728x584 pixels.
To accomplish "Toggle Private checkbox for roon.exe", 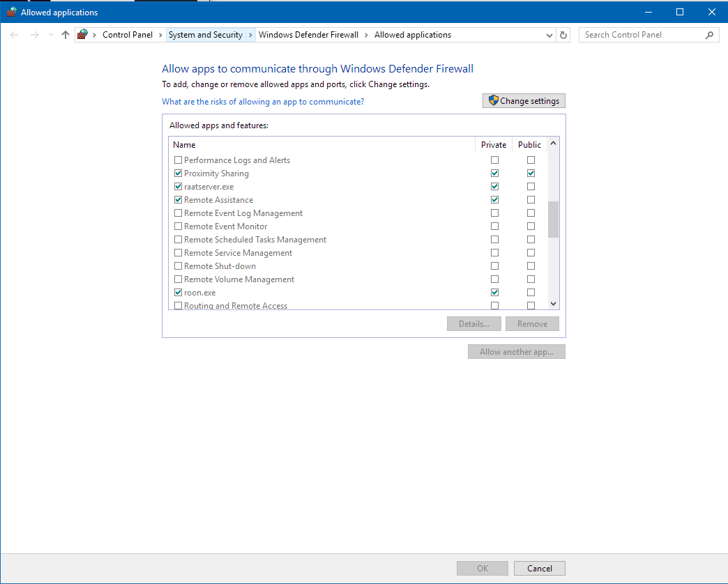I will point(494,292).
